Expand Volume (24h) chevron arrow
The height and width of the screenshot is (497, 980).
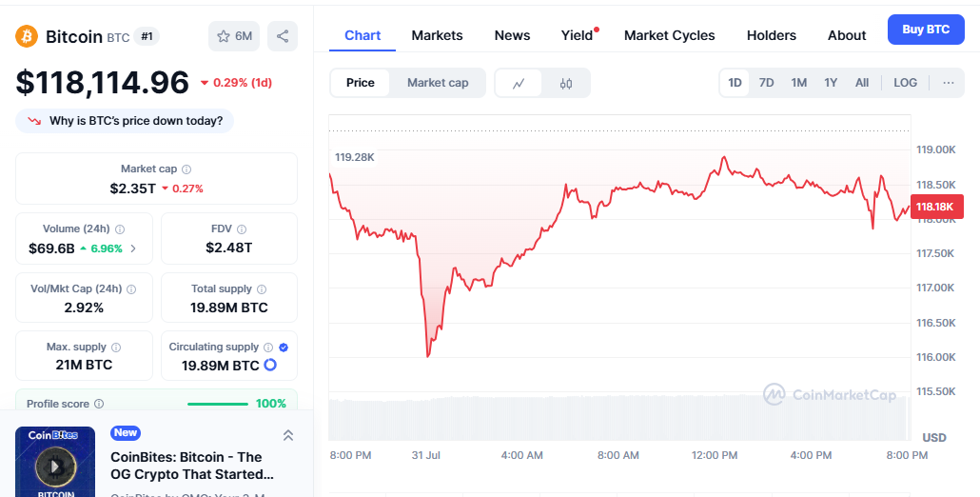133,248
